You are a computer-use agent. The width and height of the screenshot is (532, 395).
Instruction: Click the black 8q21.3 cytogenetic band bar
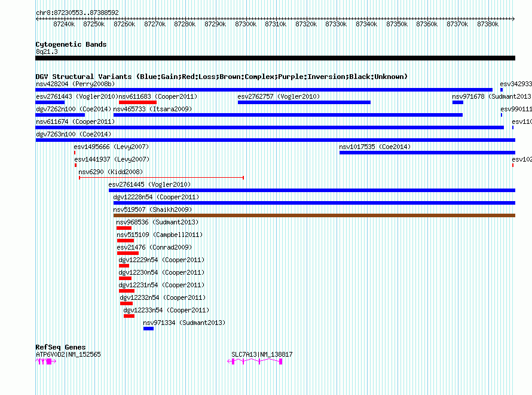coord(276,58)
